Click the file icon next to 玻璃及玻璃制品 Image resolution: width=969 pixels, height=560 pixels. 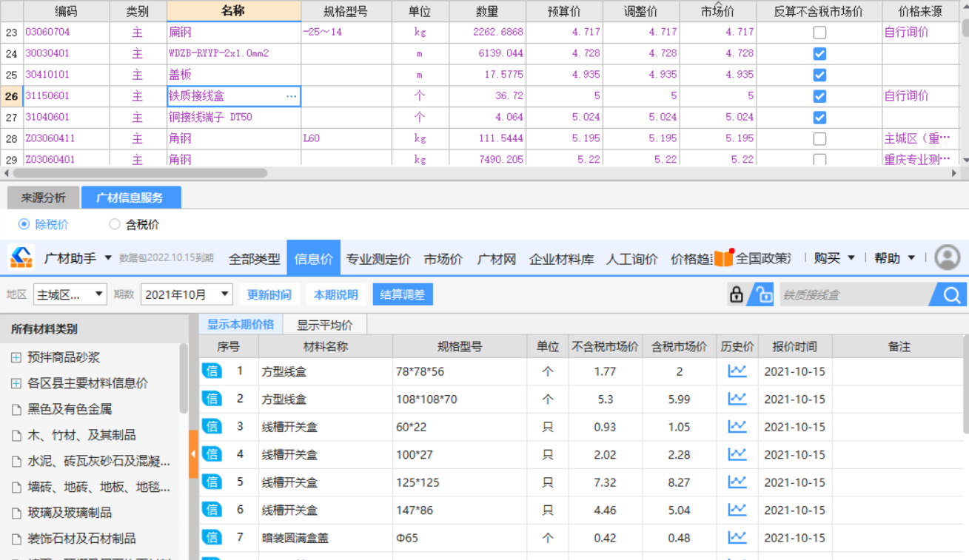[16, 513]
